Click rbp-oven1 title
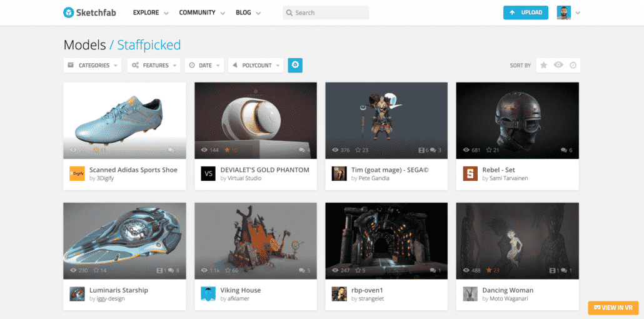Viewport: 644px width, 319px height. click(x=367, y=290)
